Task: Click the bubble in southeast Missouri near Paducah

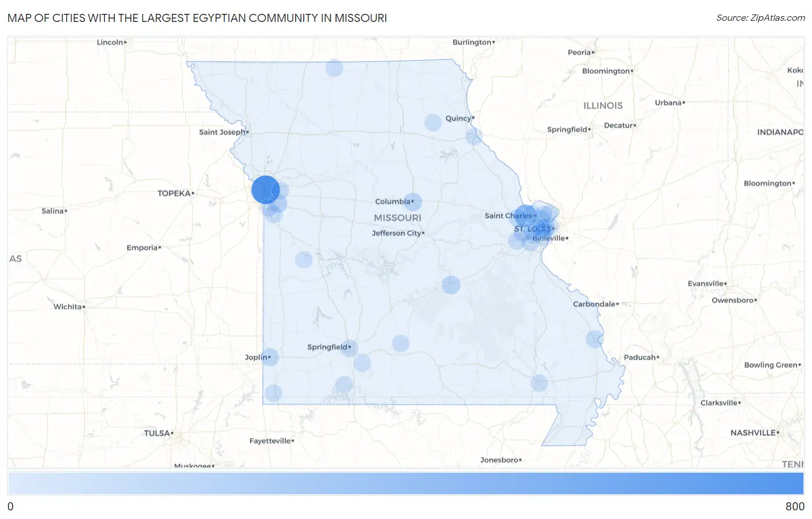Action: tap(595, 339)
